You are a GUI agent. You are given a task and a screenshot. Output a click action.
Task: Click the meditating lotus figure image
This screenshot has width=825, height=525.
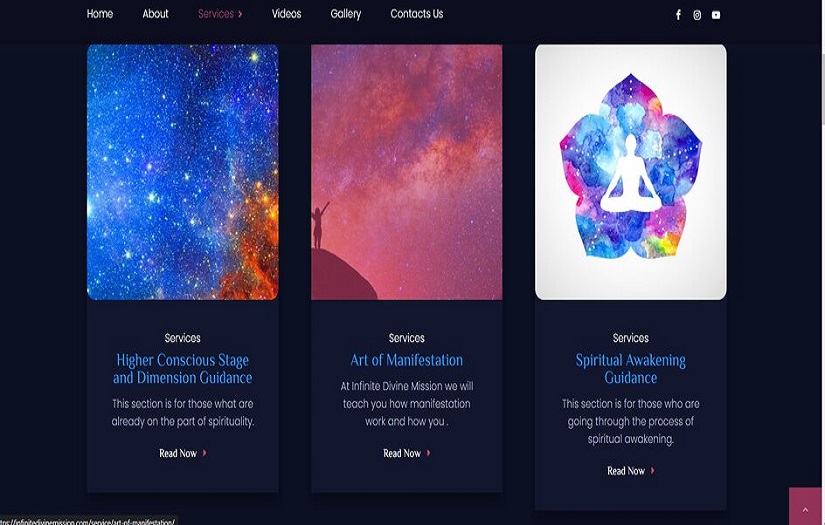pos(631,172)
